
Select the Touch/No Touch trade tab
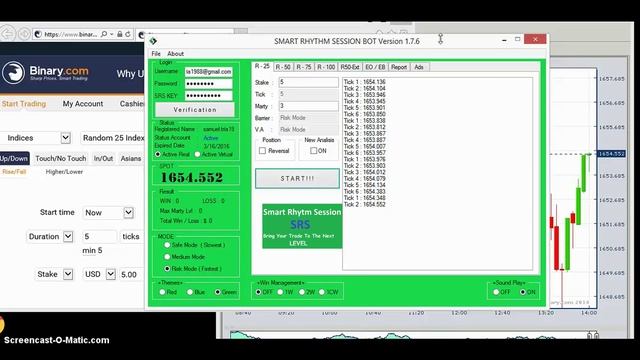click(61, 158)
